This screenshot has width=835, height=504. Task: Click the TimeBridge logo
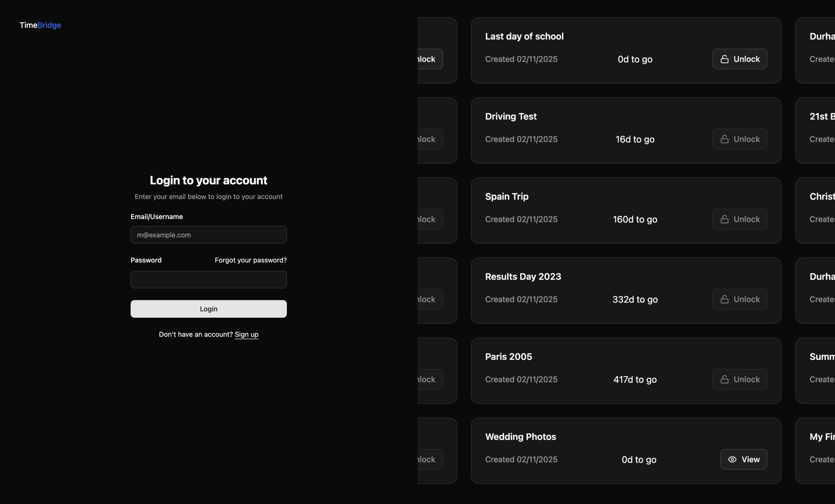[x=40, y=25]
